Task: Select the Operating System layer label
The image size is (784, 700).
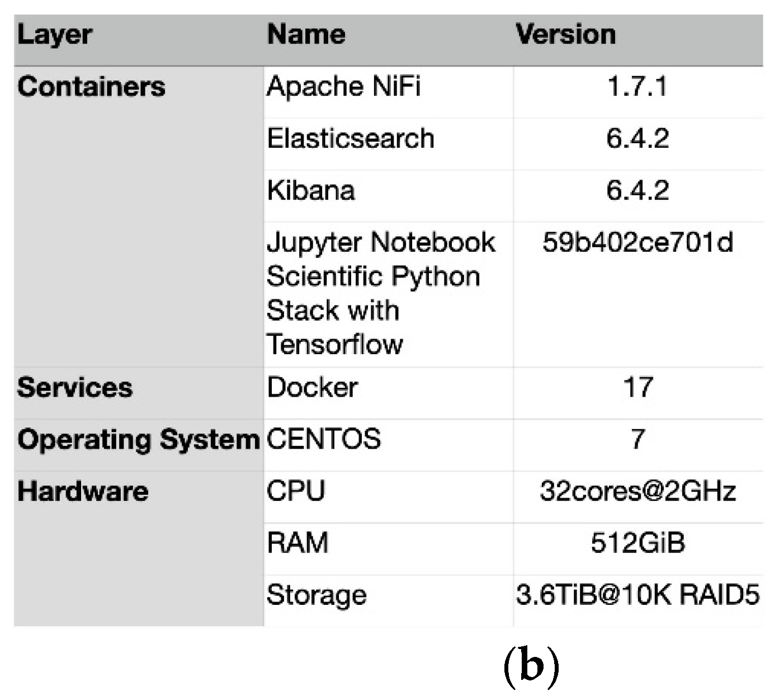Action: coord(139,440)
